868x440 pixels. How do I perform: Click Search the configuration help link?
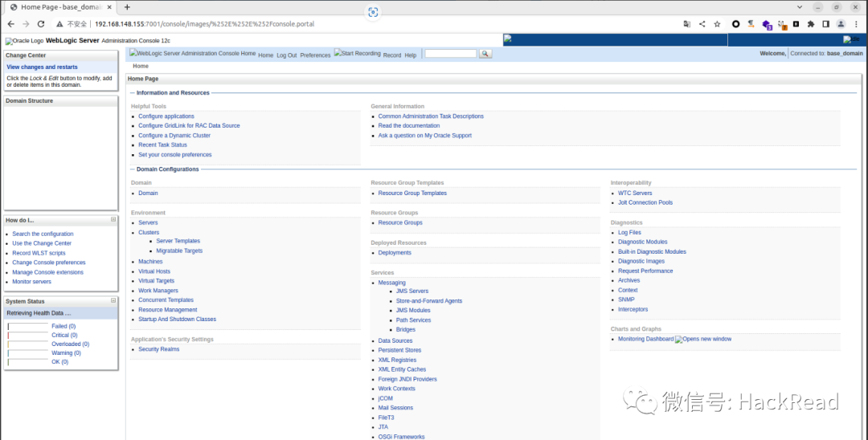point(43,234)
